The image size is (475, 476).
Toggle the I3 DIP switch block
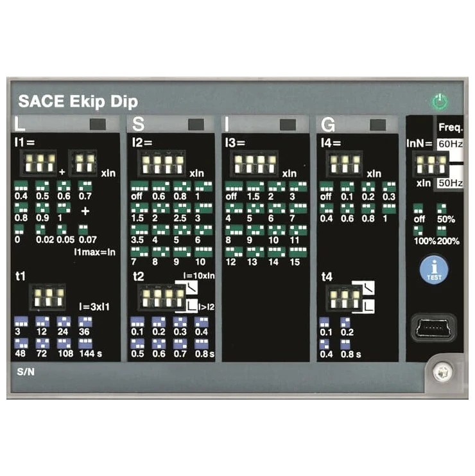click(254, 164)
